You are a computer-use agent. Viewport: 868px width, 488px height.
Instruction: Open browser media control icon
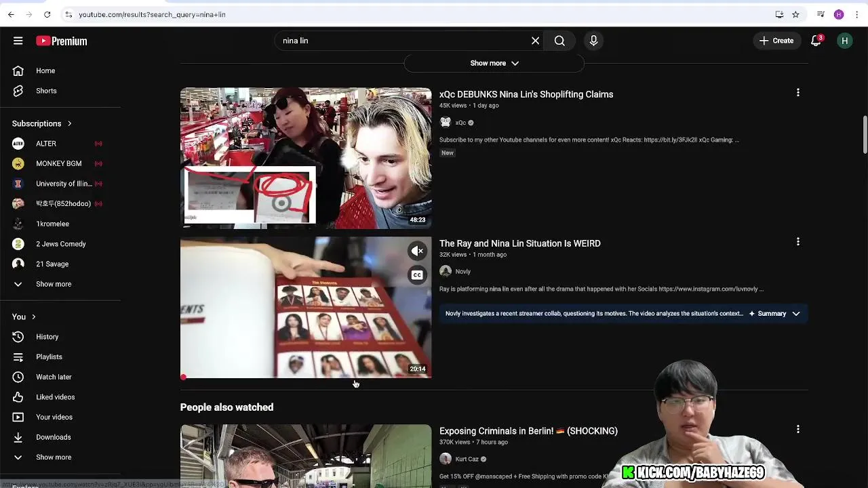[821, 14]
